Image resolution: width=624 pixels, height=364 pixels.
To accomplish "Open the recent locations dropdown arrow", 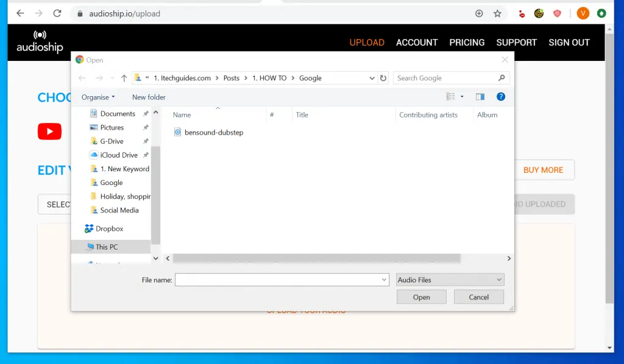I will click(x=113, y=79).
